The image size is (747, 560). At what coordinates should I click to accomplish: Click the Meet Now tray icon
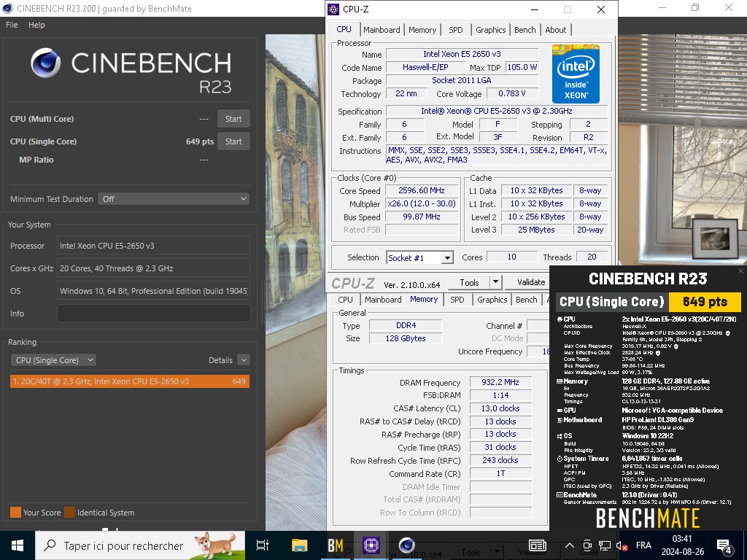tap(587, 545)
